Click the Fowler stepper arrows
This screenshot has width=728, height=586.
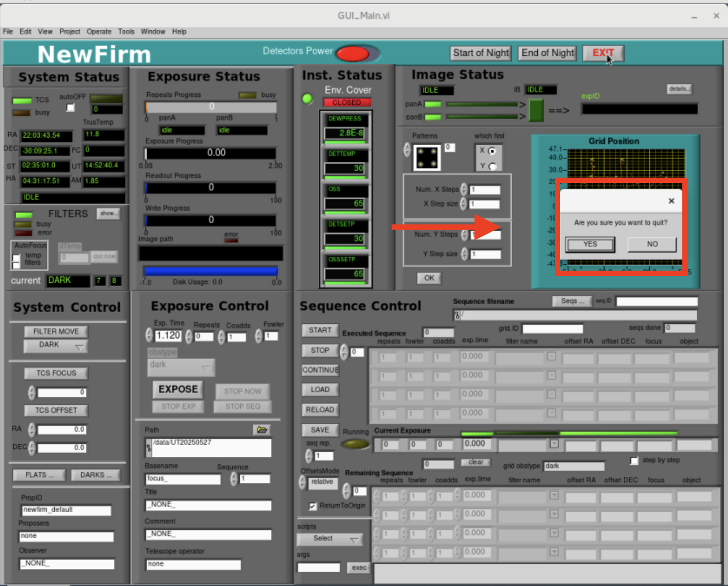click(258, 336)
